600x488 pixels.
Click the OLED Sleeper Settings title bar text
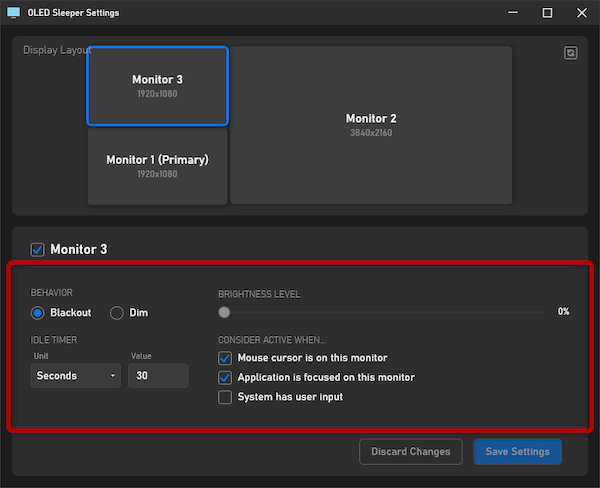click(75, 13)
